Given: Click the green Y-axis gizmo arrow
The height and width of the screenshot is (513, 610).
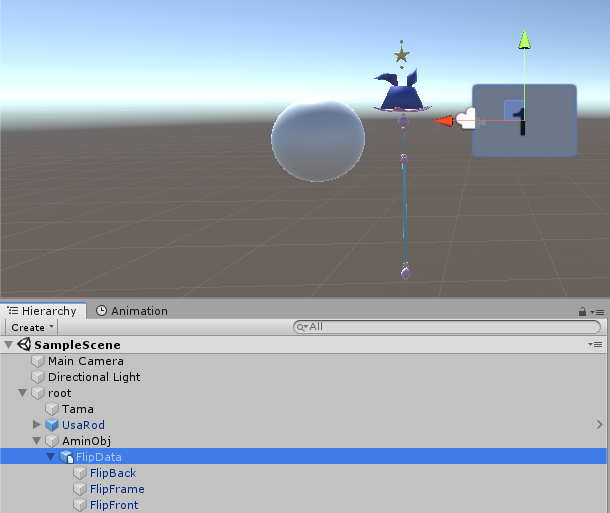Looking at the screenshot, I should click(524, 39).
